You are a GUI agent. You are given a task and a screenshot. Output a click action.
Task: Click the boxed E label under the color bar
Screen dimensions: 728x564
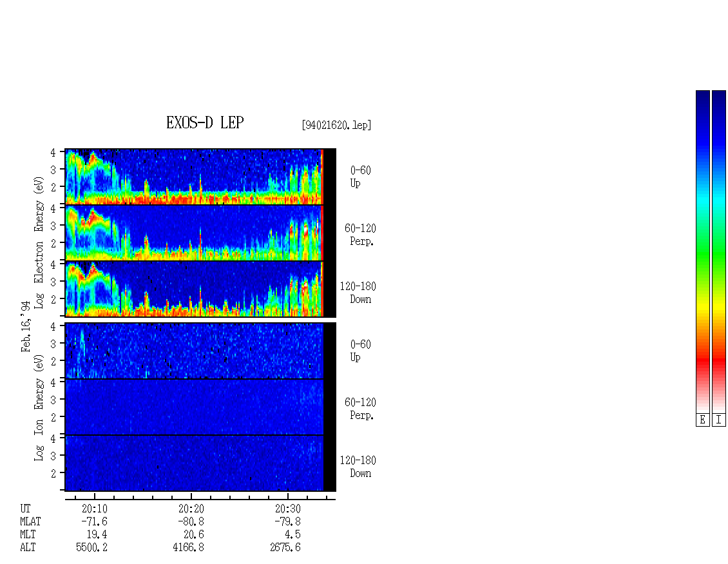702,420
